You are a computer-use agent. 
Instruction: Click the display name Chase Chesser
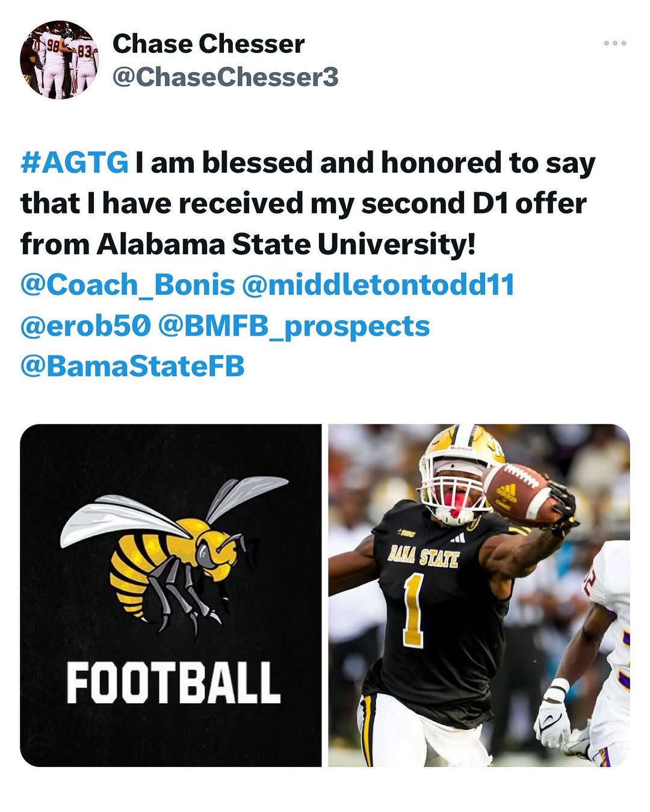pyautogui.click(x=208, y=44)
